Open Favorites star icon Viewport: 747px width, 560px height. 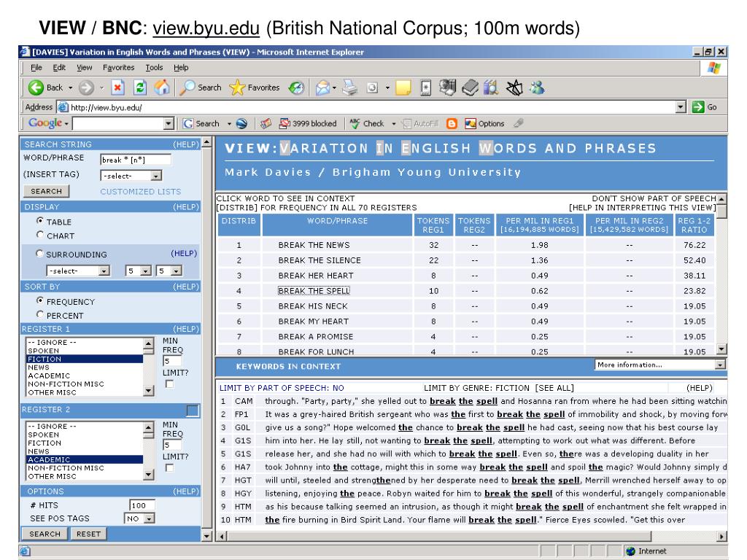click(237, 87)
